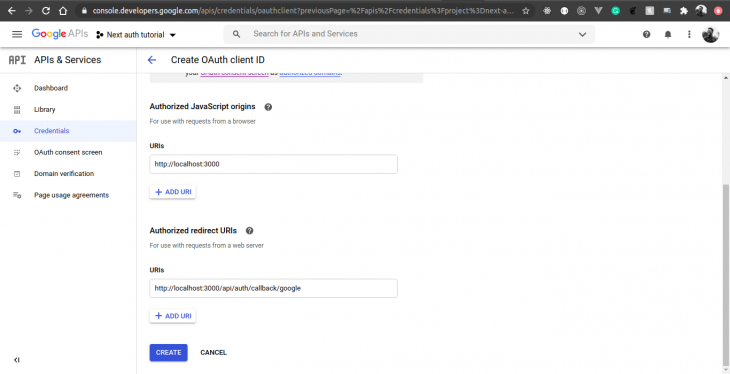Open the more options vertical dots menu
This screenshot has width=730, height=374.
coord(689,34)
